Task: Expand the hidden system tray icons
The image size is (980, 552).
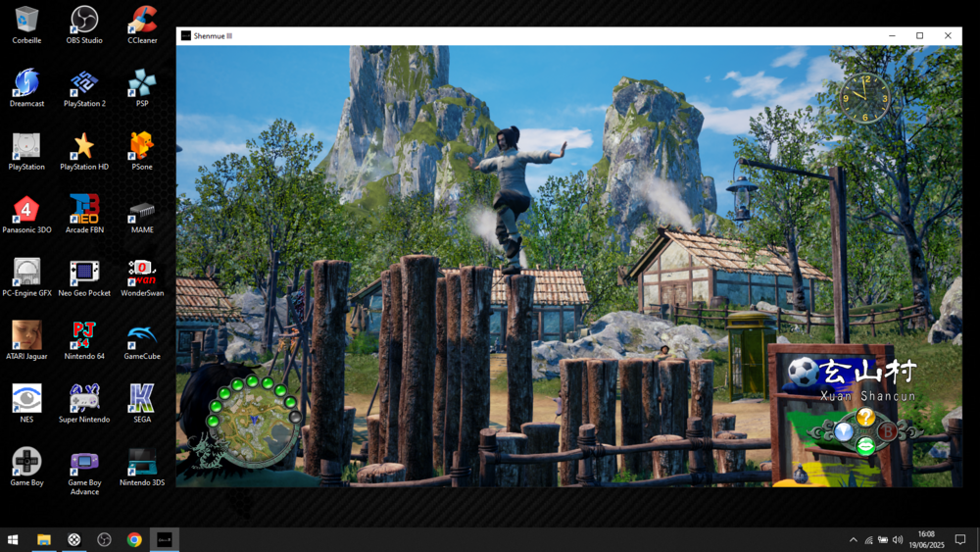Action: [x=853, y=539]
